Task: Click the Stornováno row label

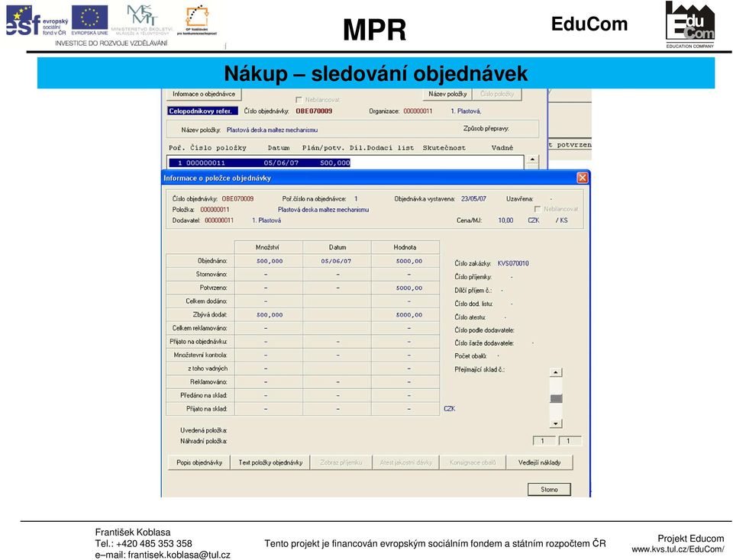Action: tap(212, 275)
